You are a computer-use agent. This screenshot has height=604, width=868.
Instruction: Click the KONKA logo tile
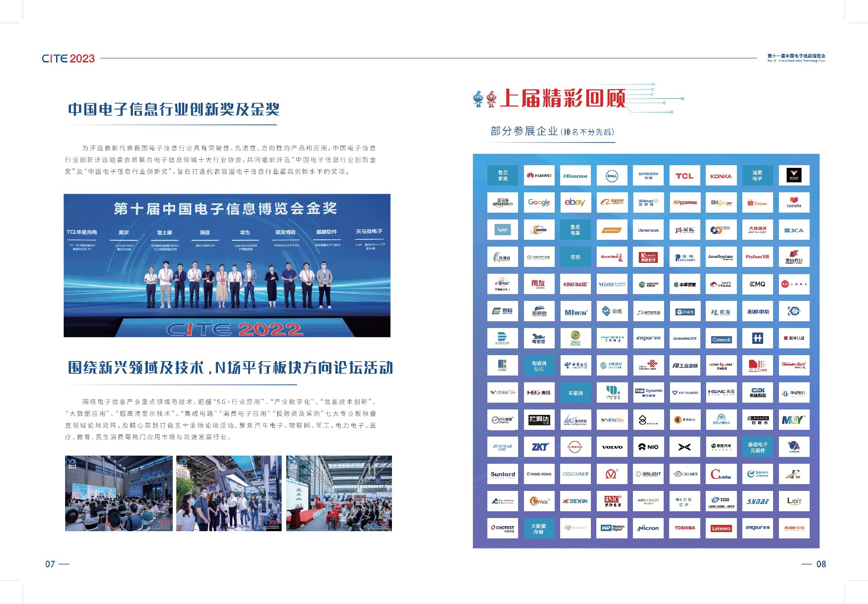[721, 176]
